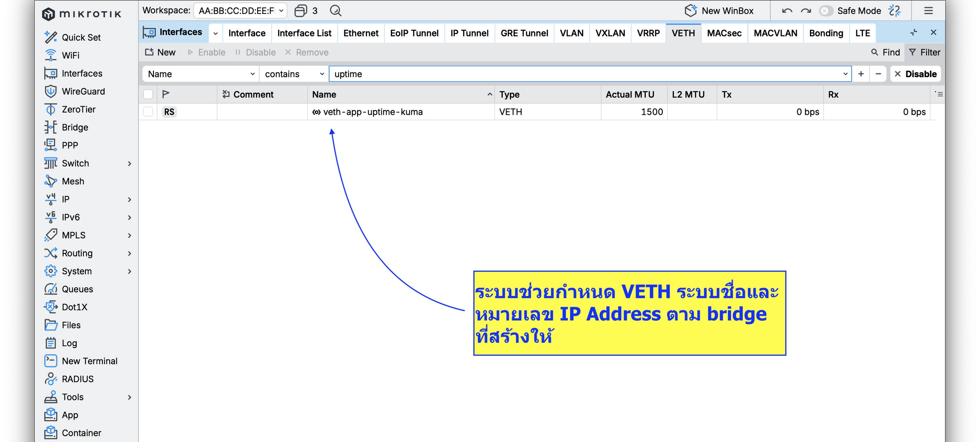
Task: Open the Name filter field dropdown
Action: (x=201, y=74)
